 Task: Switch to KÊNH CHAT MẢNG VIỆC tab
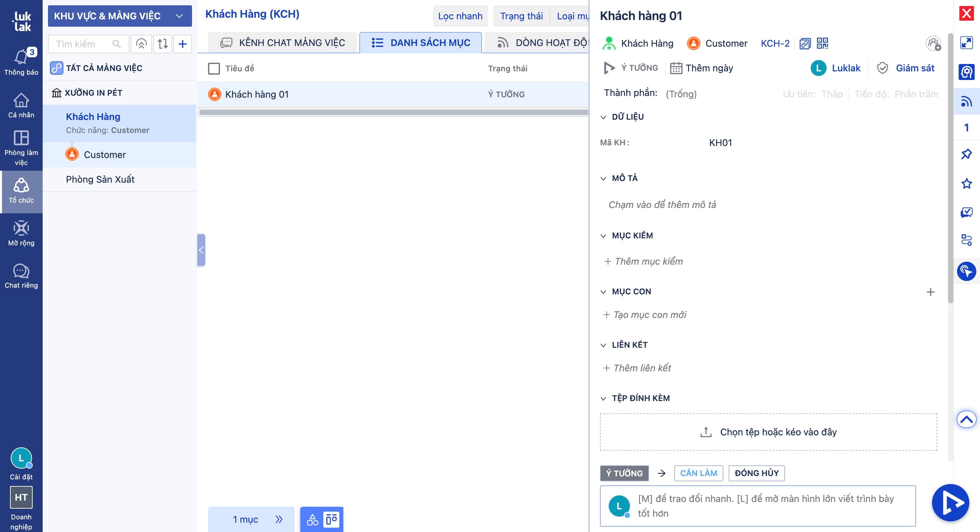pos(282,43)
